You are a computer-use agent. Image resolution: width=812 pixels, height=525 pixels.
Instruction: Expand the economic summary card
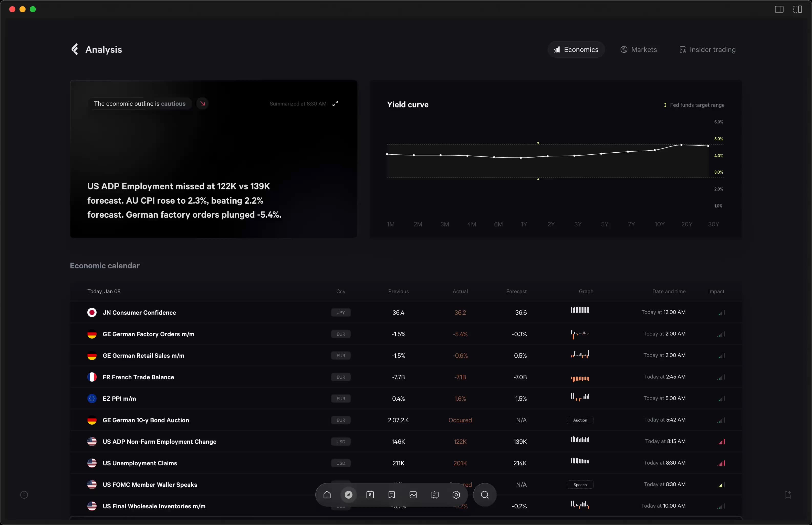click(x=336, y=103)
